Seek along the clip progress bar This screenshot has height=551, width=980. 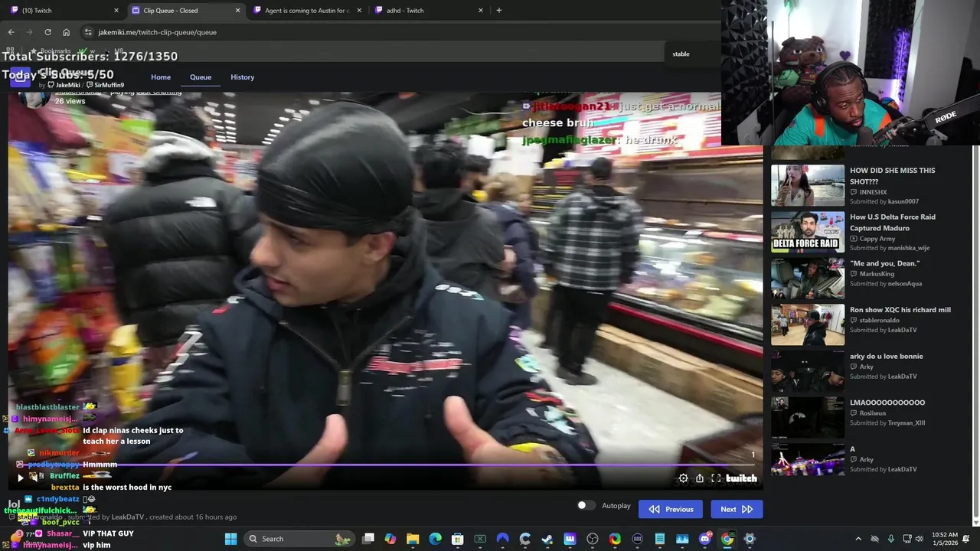coord(387,465)
